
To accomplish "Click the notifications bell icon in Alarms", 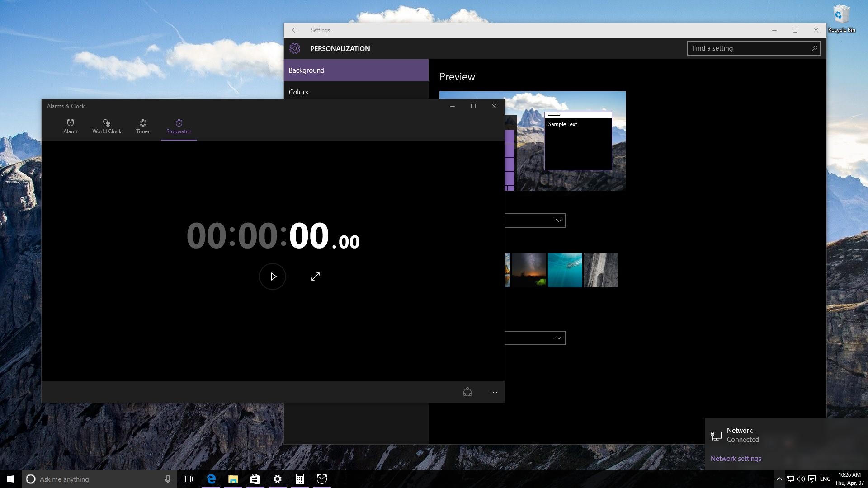I will [x=467, y=392].
